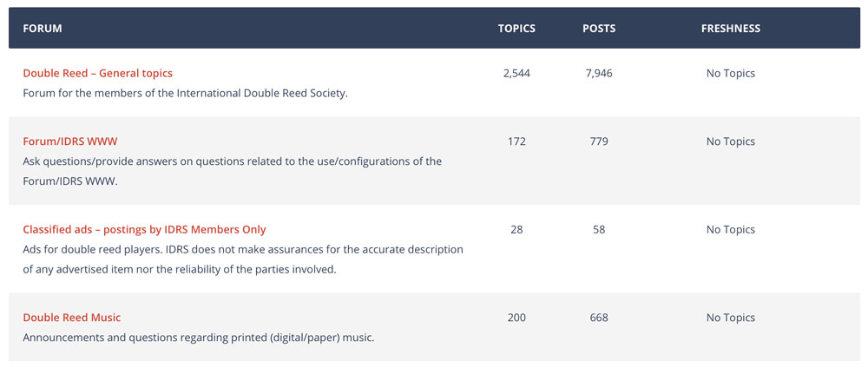Open Classified ads – postings by IDRS Members Only
Screen dimensions: 868x368
tap(144, 229)
